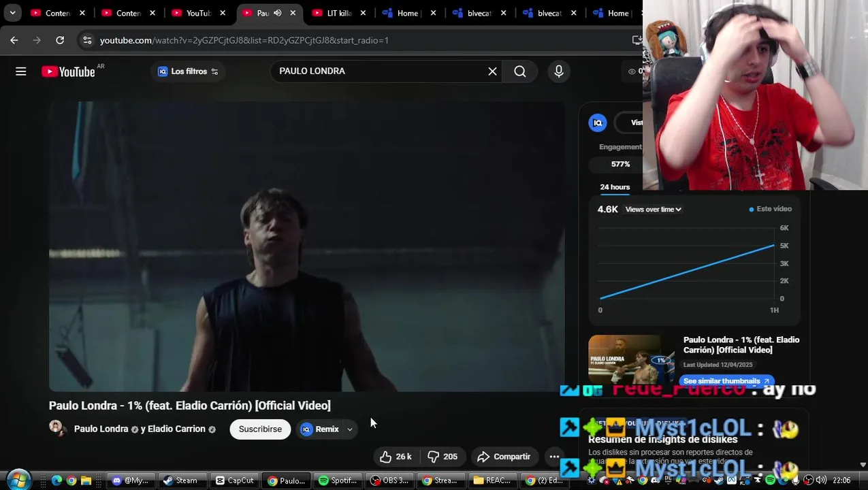
Task: Open the Eladio Carrion channel link
Action: (176, 429)
